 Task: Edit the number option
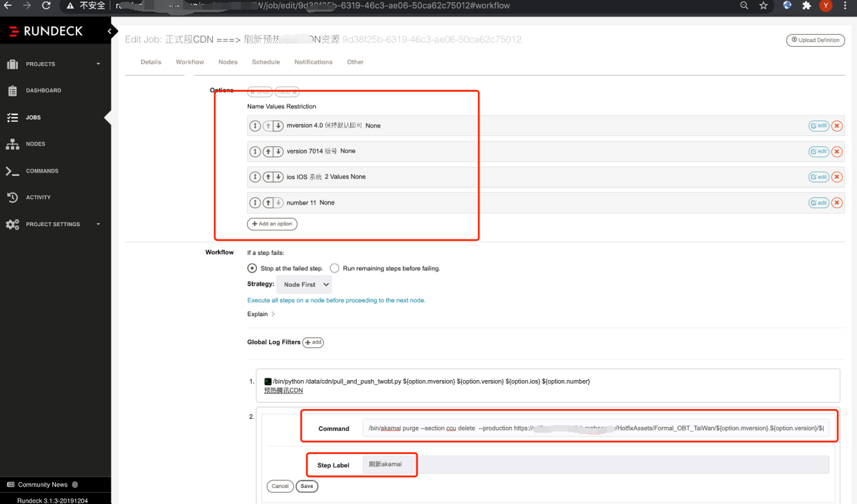click(x=818, y=203)
